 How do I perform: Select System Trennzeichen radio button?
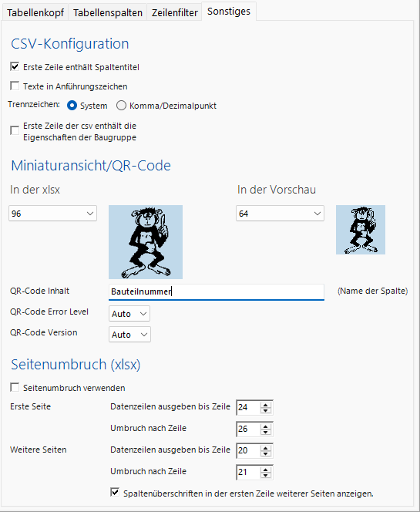point(72,106)
